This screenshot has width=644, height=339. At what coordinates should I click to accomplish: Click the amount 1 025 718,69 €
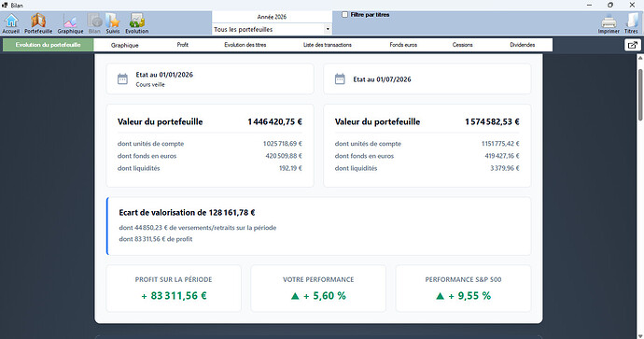point(283,144)
